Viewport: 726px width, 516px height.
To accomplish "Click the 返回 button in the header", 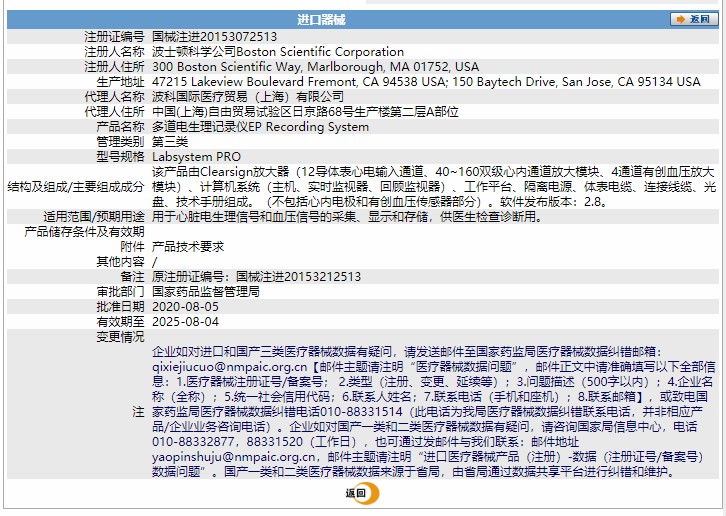I will [x=694, y=19].
